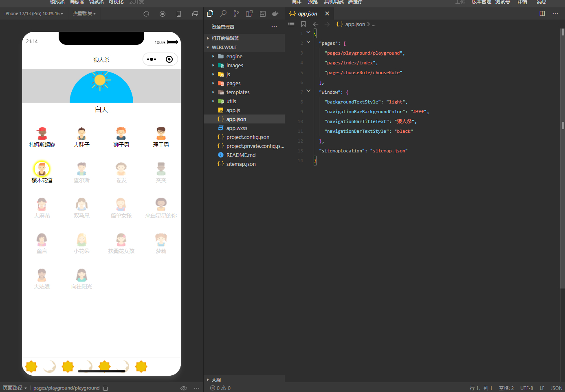Viewport: 565px width, 392px height.
Task: Click the JSON language mode in status bar
Action: (556, 388)
